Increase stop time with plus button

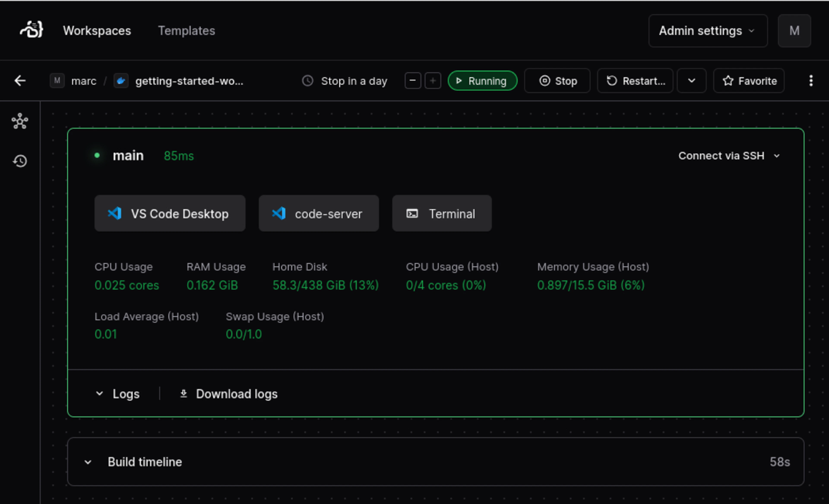point(433,81)
